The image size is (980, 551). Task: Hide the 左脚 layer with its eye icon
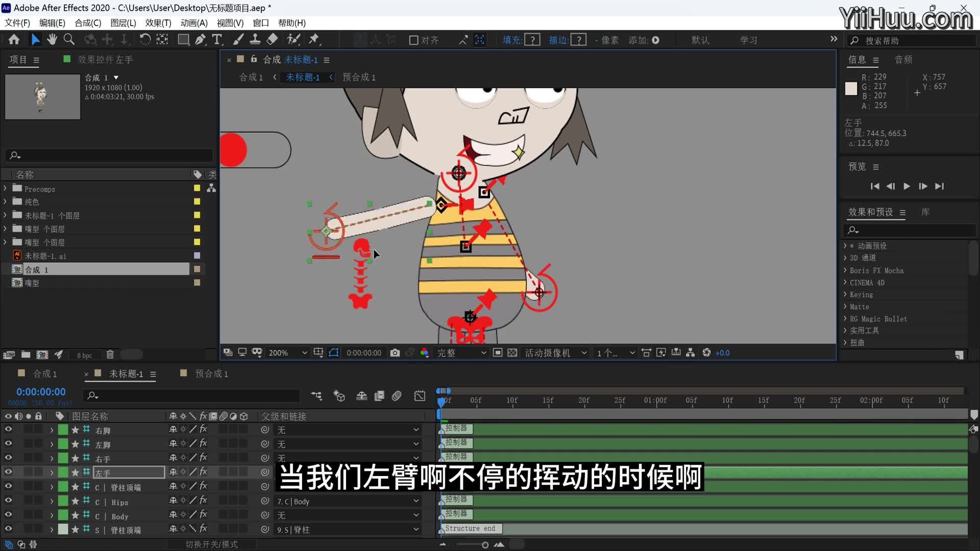(x=8, y=444)
